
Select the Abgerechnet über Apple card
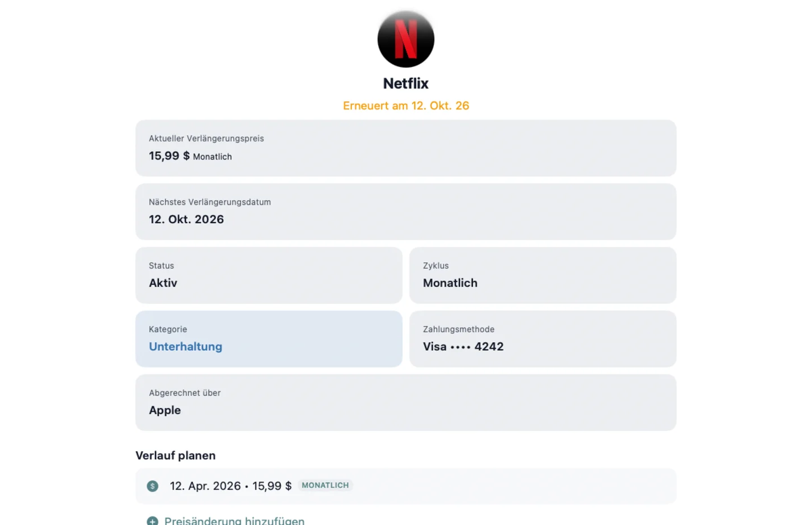[406, 403]
